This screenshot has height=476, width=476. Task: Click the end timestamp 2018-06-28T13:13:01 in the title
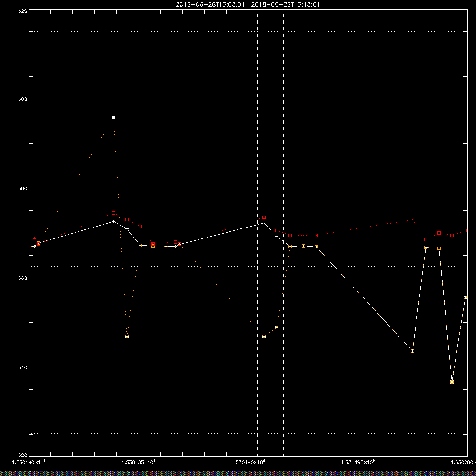(285, 5)
